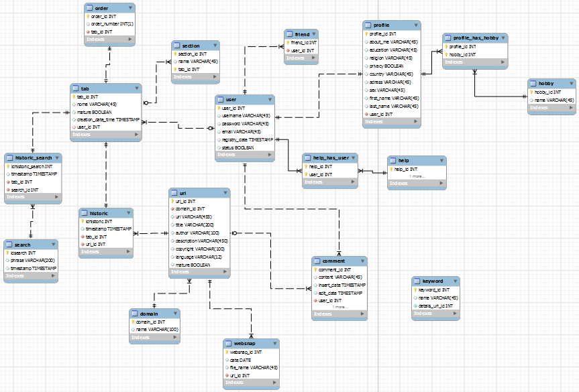Expand Indexes section of the search table

(54, 277)
